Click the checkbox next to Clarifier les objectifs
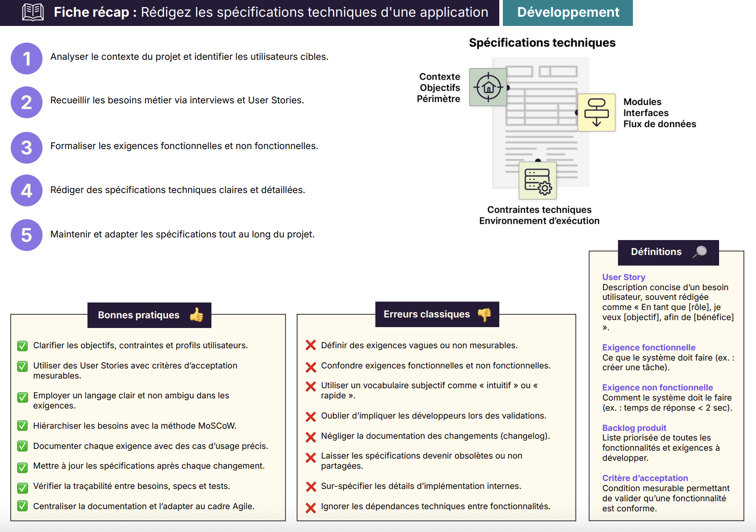Image resolution: width=756 pixels, height=532 pixels. [22, 346]
